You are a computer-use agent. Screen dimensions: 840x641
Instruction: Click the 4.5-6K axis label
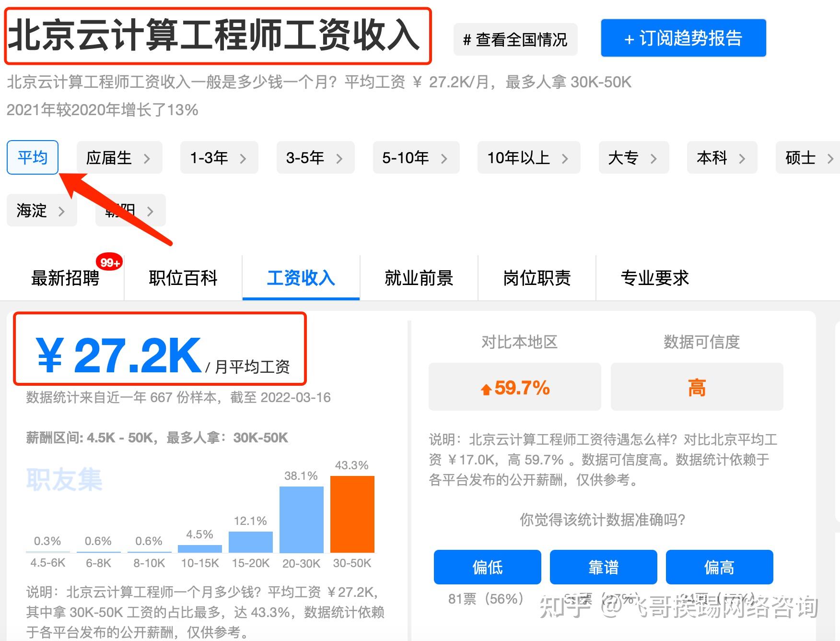point(48,563)
